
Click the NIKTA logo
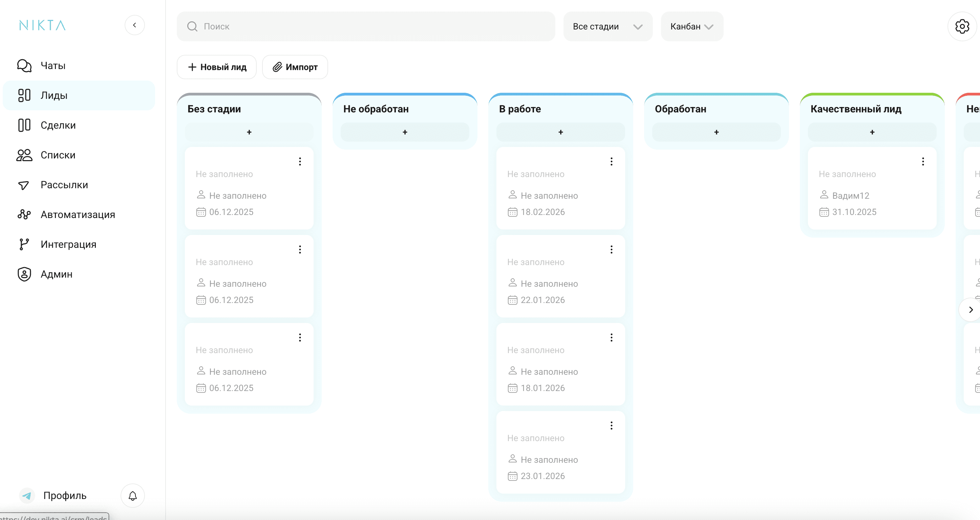(43, 25)
